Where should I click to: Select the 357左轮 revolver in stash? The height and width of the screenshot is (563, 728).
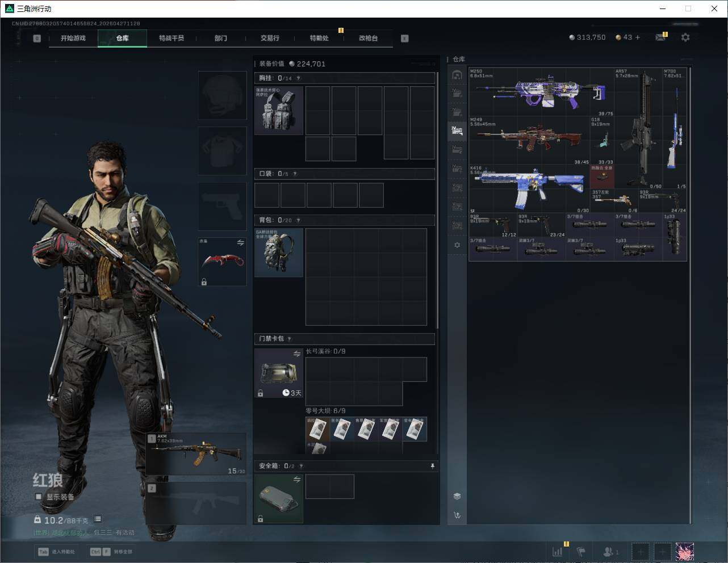click(614, 201)
